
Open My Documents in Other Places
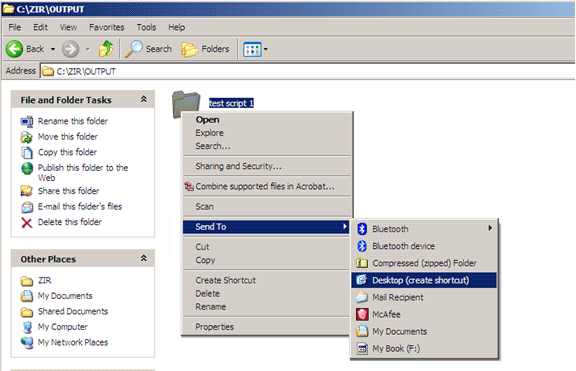click(x=65, y=296)
